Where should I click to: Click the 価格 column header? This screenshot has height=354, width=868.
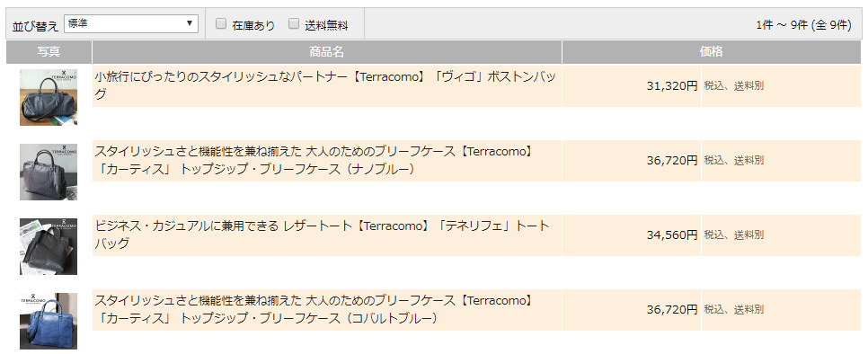coord(712,52)
